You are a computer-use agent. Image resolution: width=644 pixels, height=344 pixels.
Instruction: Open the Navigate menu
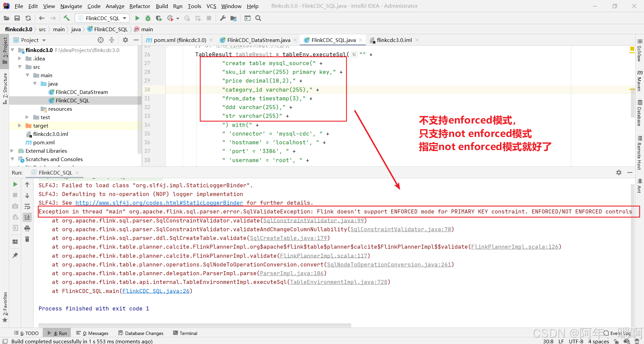tap(71, 6)
